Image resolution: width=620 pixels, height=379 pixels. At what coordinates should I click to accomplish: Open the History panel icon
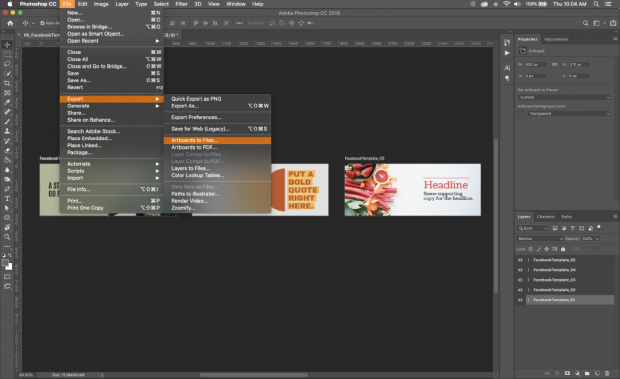point(507,43)
